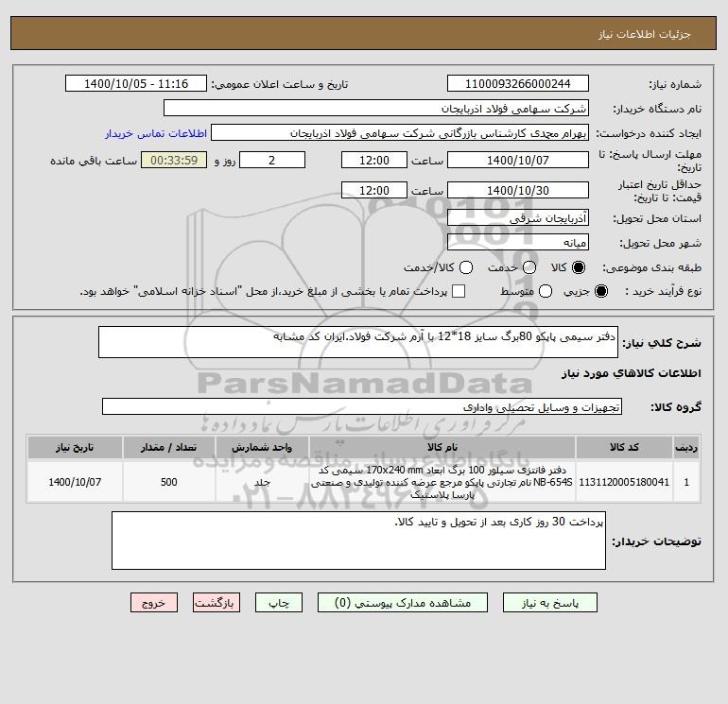Click the جزئیات اطلاعات نیاز header title

tap(644, 34)
